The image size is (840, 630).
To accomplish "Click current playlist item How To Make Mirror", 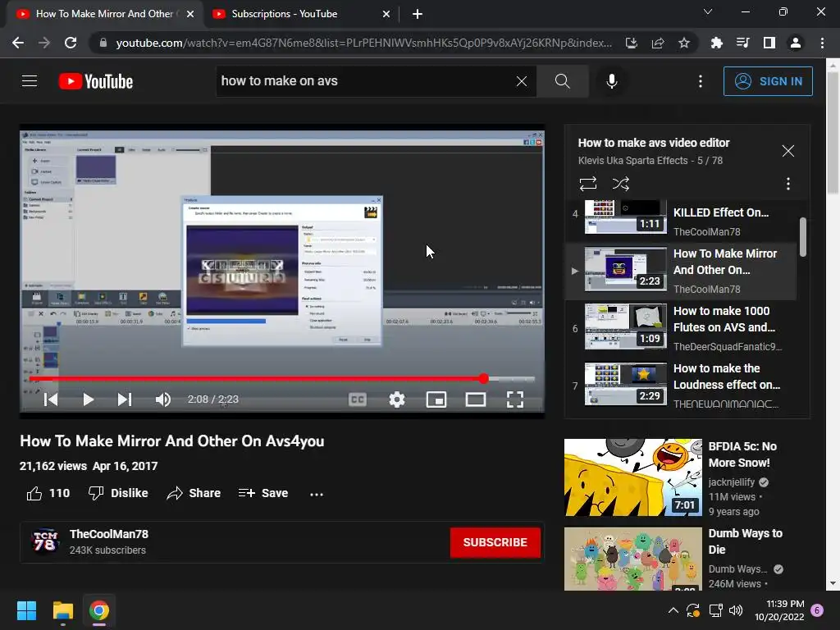I will pyautogui.click(x=680, y=271).
